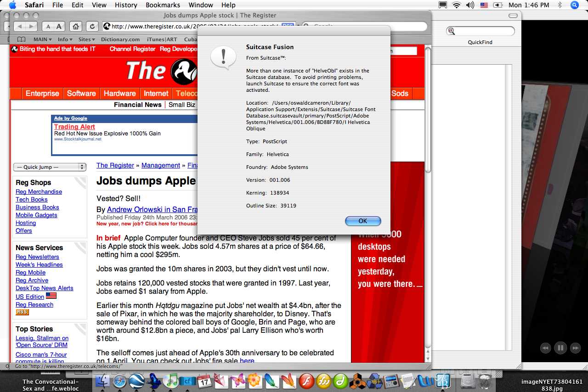The image size is (588, 392).
Task: Open the Safari application menu
Action: pos(34,5)
